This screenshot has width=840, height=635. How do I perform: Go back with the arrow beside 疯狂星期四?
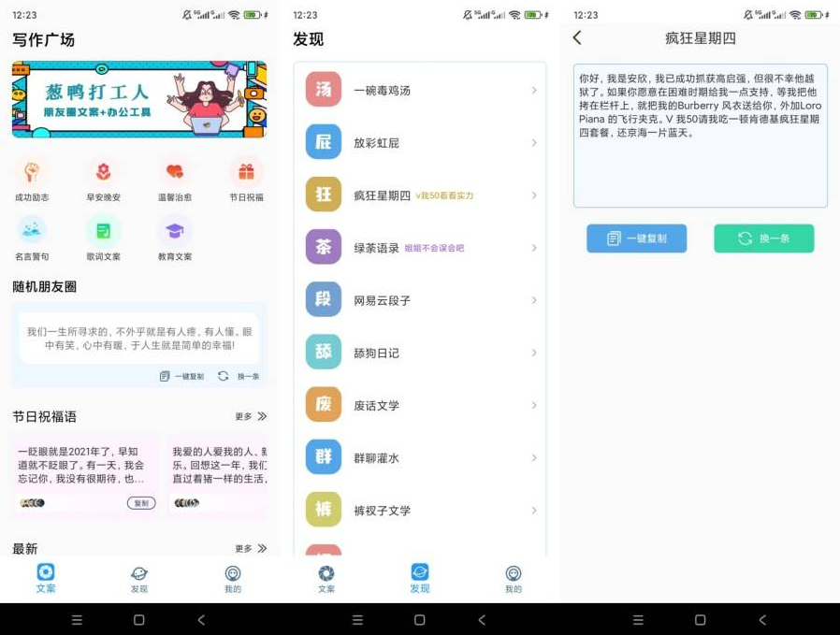click(x=577, y=37)
